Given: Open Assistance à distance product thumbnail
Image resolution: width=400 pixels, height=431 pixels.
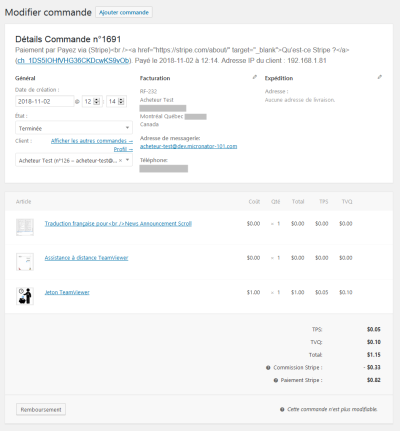Looking at the screenshot, I should (25, 261).
